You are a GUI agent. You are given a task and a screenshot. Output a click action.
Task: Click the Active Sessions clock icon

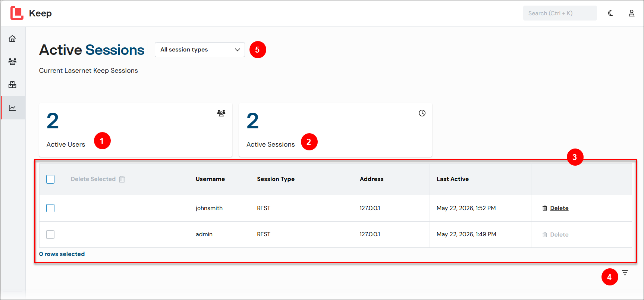point(422,113)
